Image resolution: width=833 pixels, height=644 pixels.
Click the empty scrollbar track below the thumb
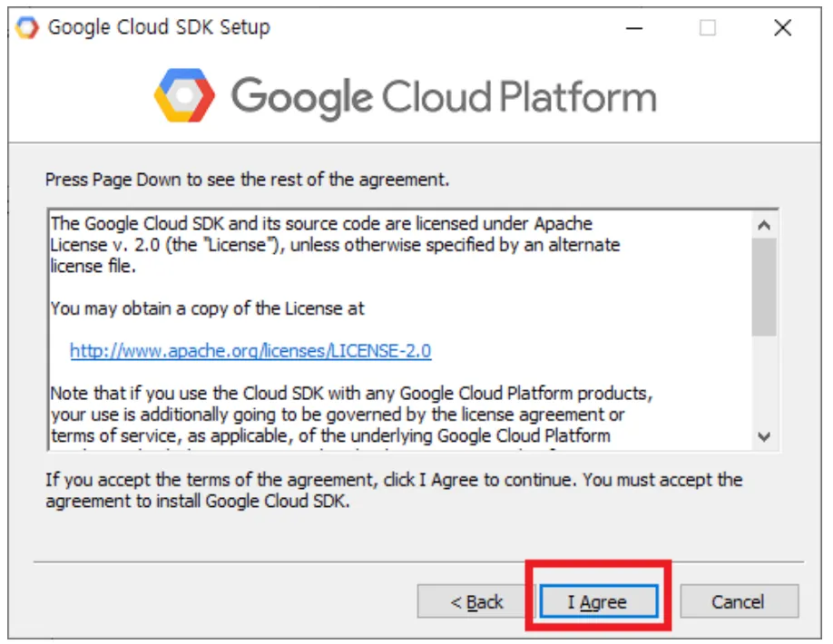764,381
